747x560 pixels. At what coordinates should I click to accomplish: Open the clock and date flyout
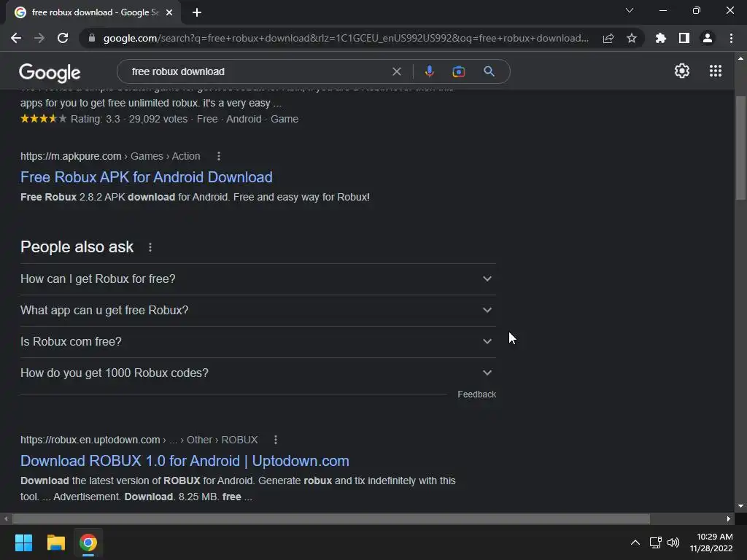[x=711, y=542]
